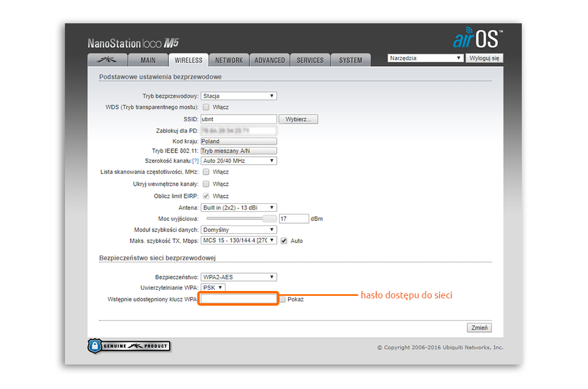Expand the Bezpieczeństwo WPA2-AES dropdown
This screenshot has height=389, width=588.
click(238, 278)
